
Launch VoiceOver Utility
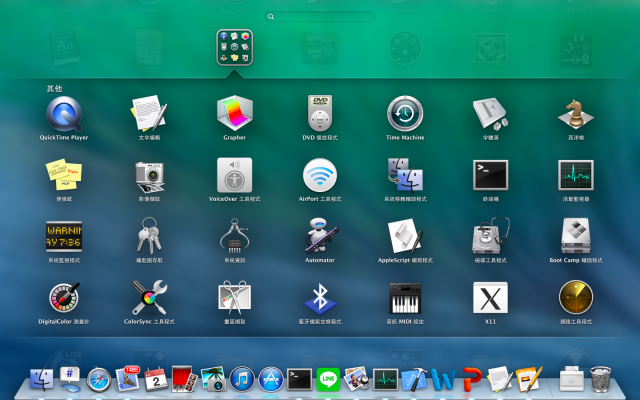pos(234,175)
